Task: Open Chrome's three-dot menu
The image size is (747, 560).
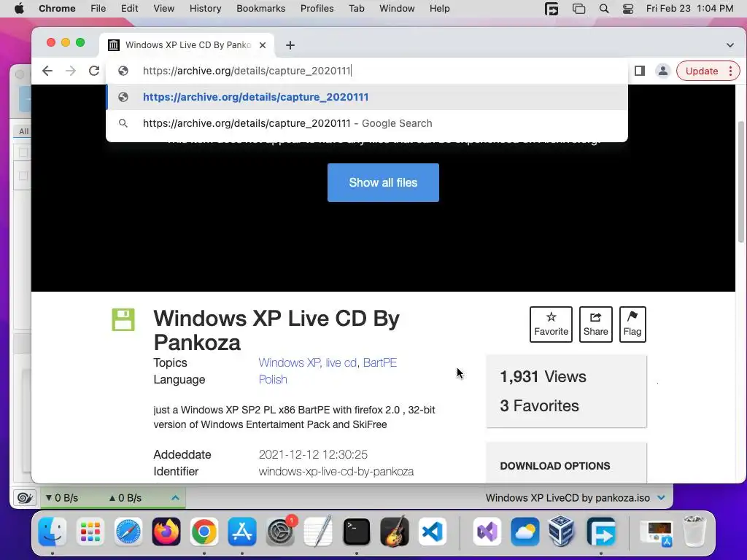Action: [x=730, y=71]
